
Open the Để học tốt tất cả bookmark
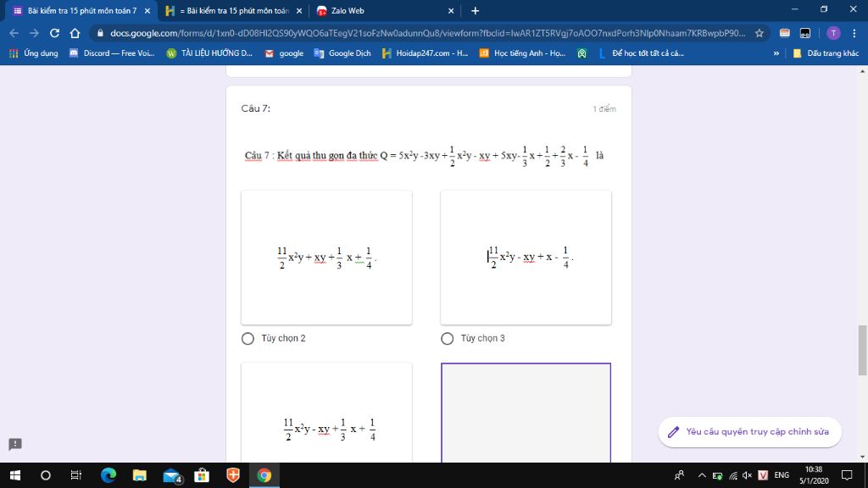click(641, 53)
